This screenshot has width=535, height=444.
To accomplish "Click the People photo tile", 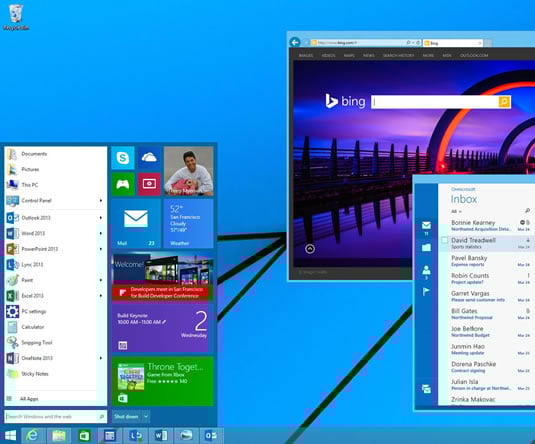I will [189, 171].
